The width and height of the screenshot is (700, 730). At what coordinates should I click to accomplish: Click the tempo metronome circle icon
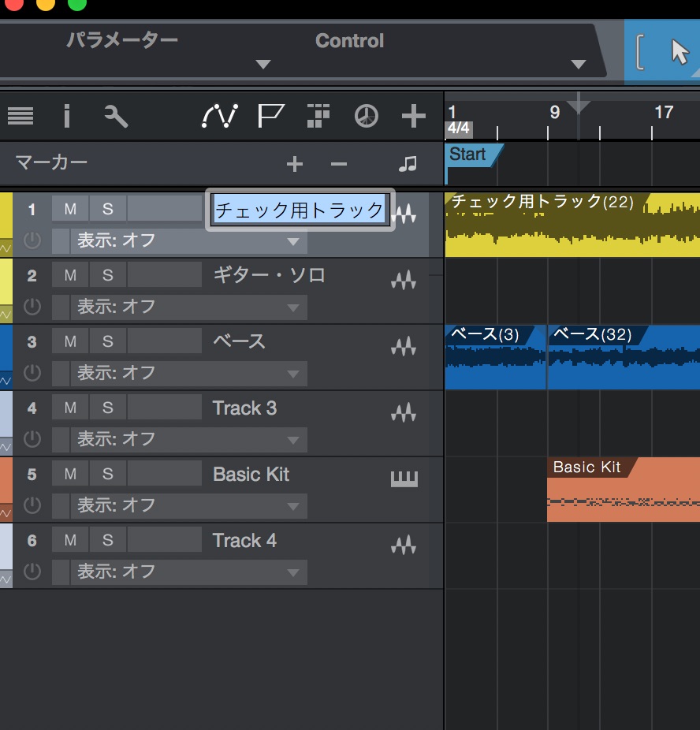tap(366, 117)
